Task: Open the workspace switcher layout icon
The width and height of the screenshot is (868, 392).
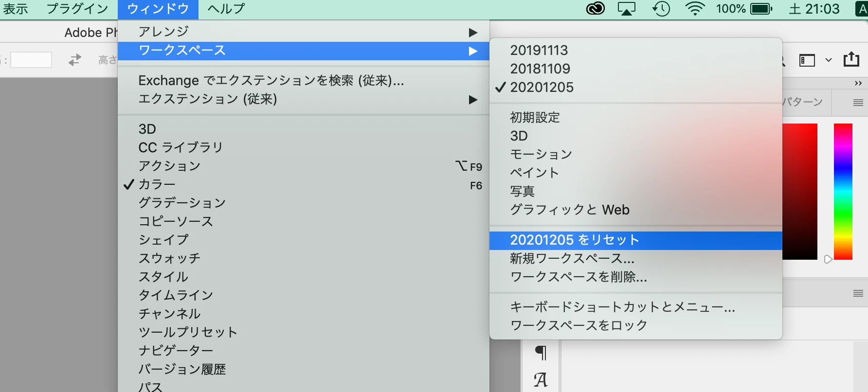Action: pos(807,60)
